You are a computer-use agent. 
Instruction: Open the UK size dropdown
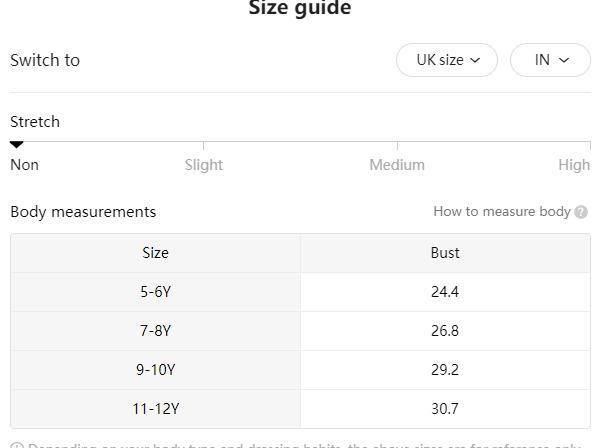(x=447, y=60)
